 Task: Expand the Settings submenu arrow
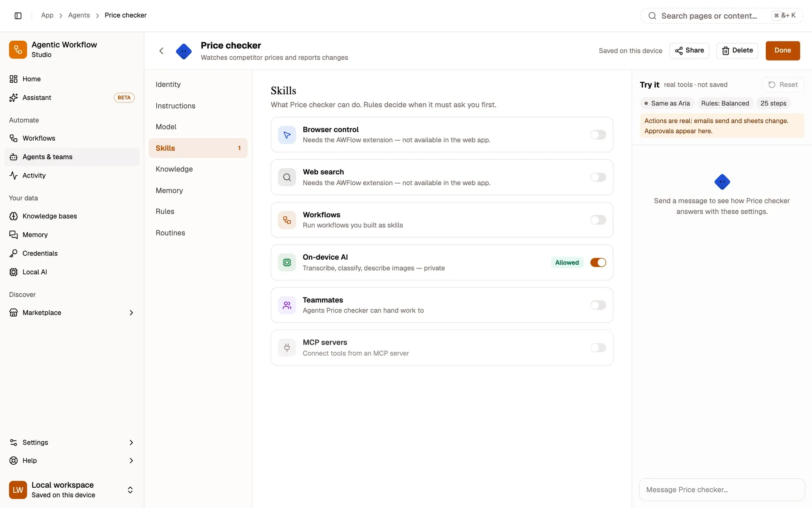[131, 443]
